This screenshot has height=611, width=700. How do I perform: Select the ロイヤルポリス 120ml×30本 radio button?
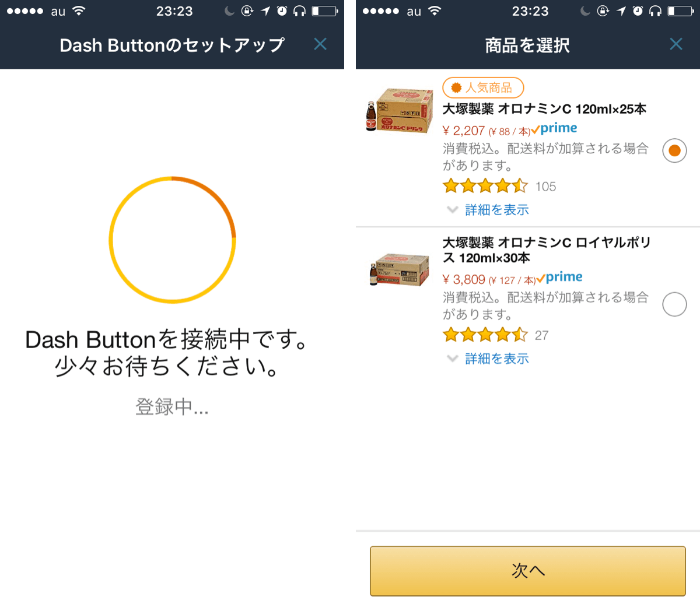click(674, 304)
